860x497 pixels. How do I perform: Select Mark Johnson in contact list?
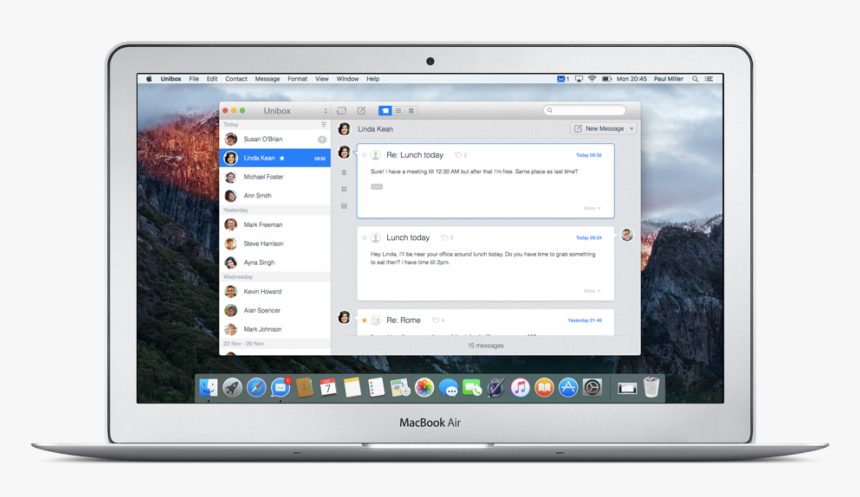[x=275, y=329]
